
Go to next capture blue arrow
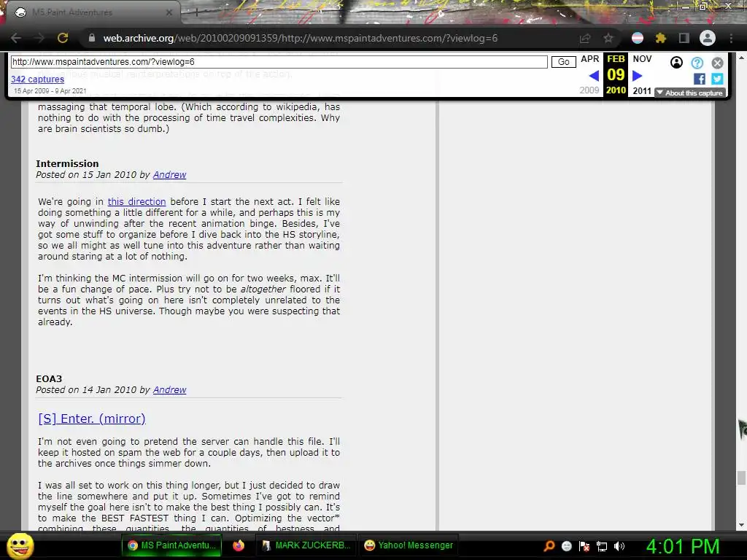point(638,76)
